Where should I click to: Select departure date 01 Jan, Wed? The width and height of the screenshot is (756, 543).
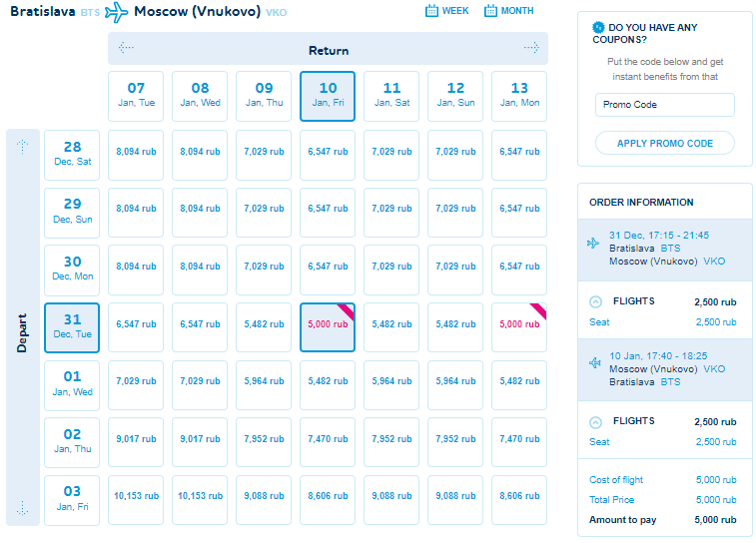(72, 385)
